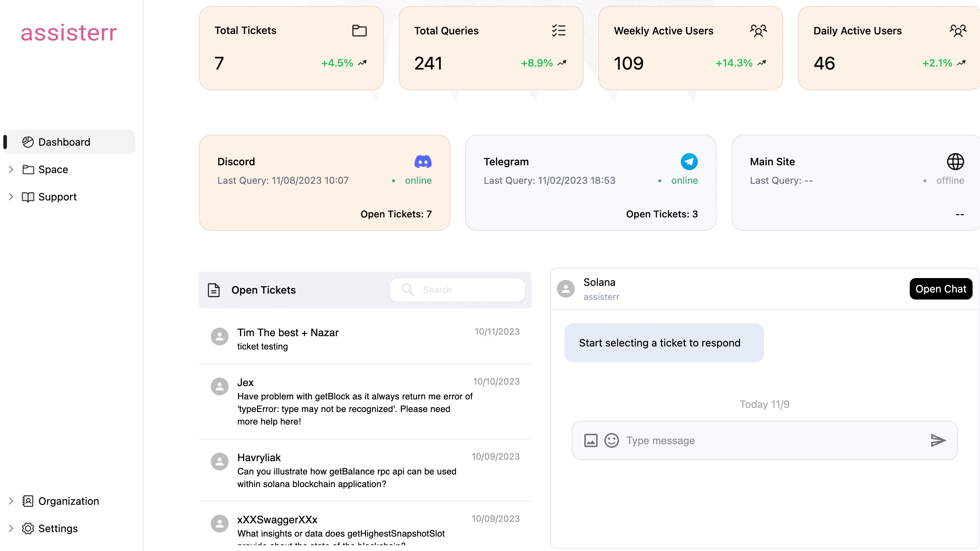The width and height of the screenshot is (980, 551).
Task: Expand the Settings sidebar section
Action: [x=11, y=528]
